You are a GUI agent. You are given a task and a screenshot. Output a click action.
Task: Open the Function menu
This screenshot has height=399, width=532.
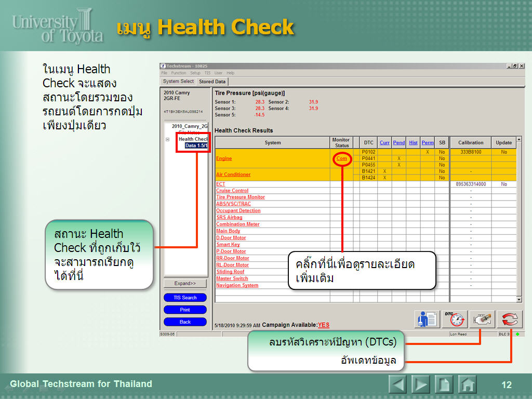179,73
